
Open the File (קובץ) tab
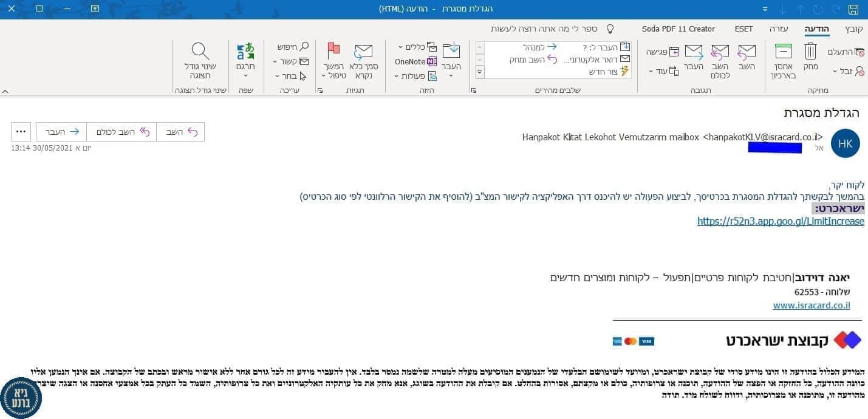(x=853, y=29)
